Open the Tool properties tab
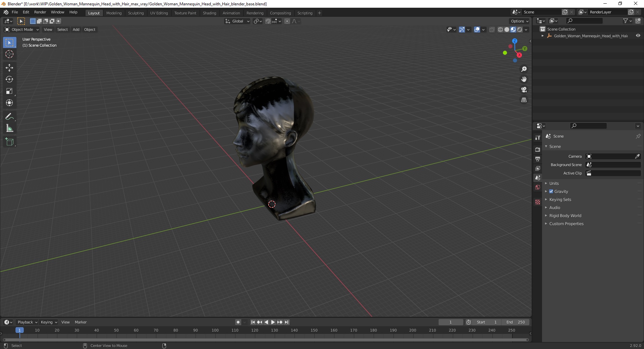The image size is (644, 349). coord(538,138)
